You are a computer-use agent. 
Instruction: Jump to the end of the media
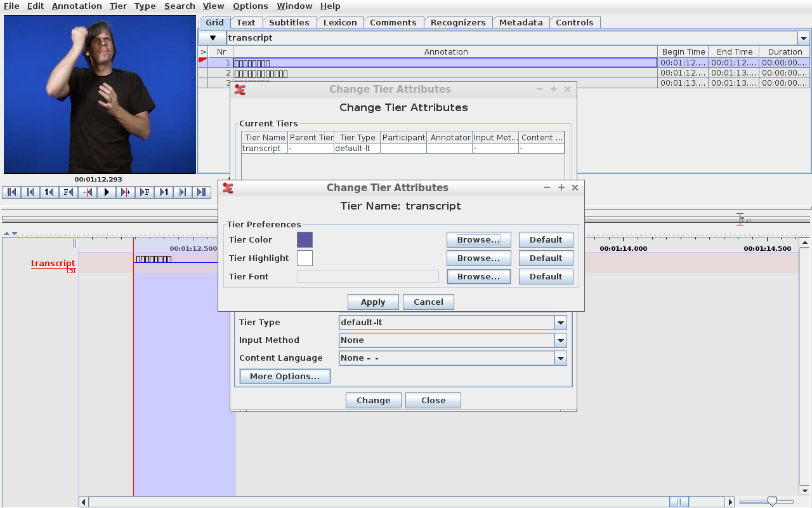pos(202,192)
